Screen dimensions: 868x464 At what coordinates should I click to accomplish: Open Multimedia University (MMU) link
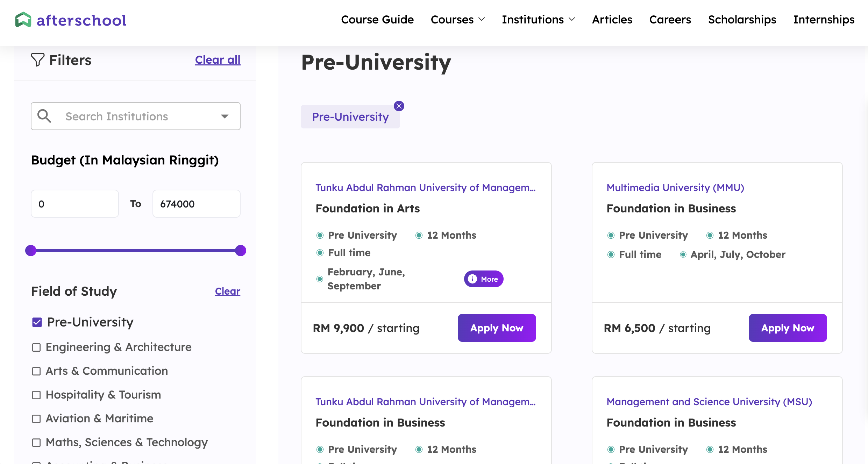tap(675, 188)
